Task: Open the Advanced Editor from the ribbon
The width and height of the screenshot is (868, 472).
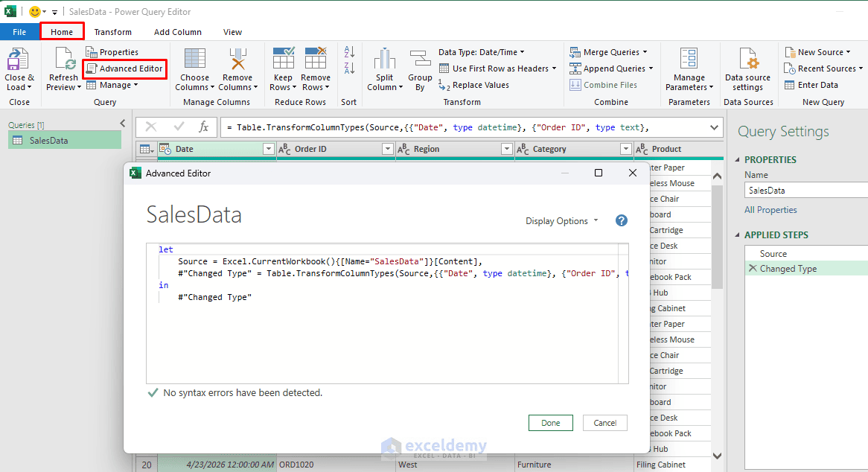Action: click(124, 68)
